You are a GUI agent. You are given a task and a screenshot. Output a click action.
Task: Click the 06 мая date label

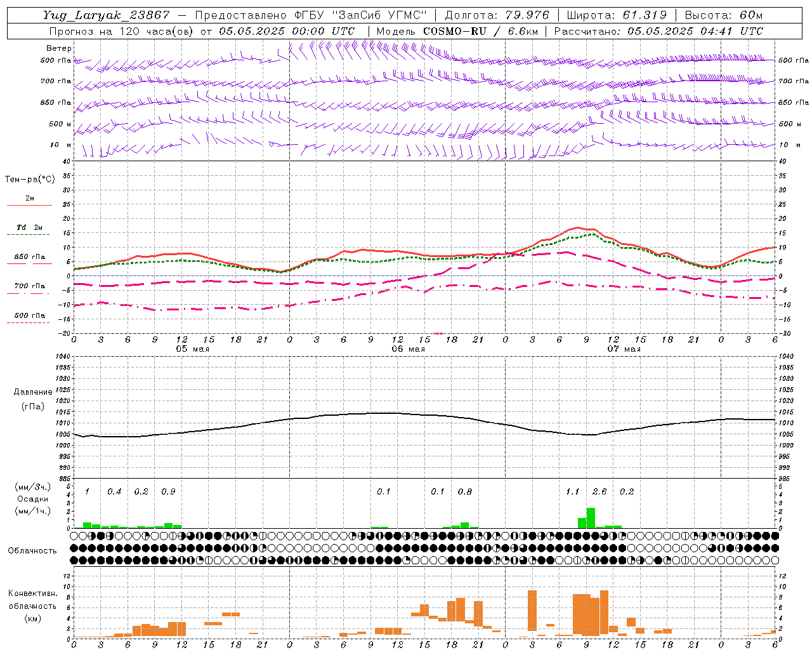coord(408,348)
